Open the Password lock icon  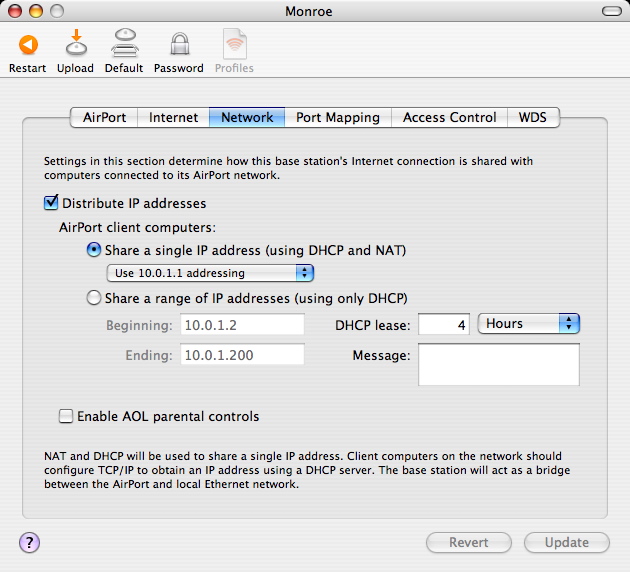pos(179,43)
